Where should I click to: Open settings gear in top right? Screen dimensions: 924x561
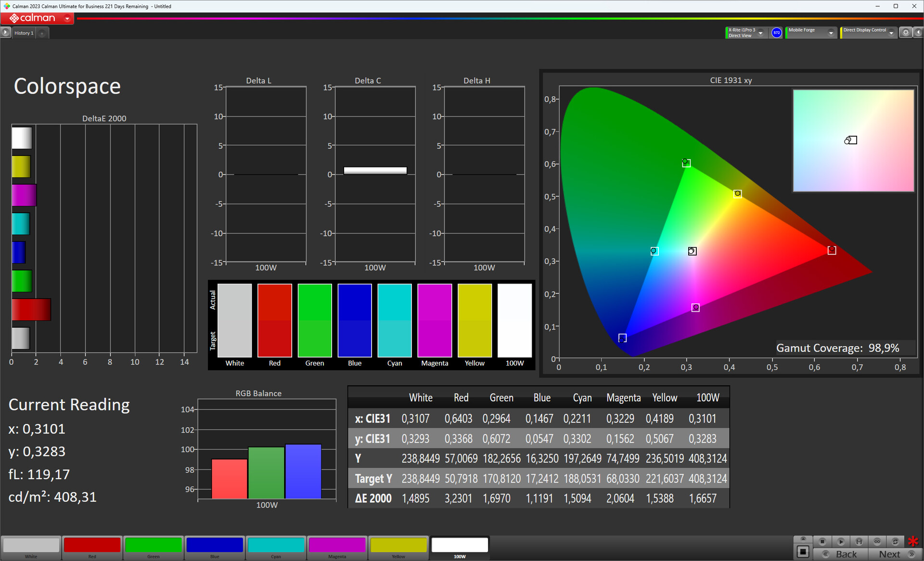point(906,32)
